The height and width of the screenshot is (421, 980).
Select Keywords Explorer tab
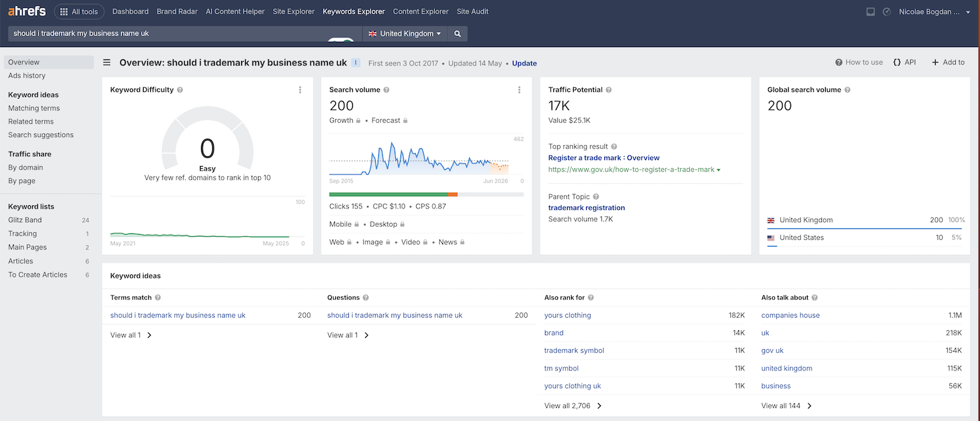(353, 12)
